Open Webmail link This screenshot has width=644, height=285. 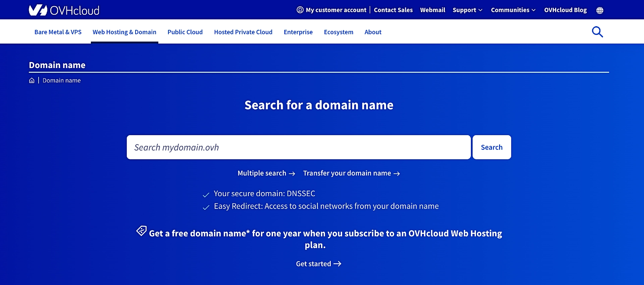[x=432, y=10]
